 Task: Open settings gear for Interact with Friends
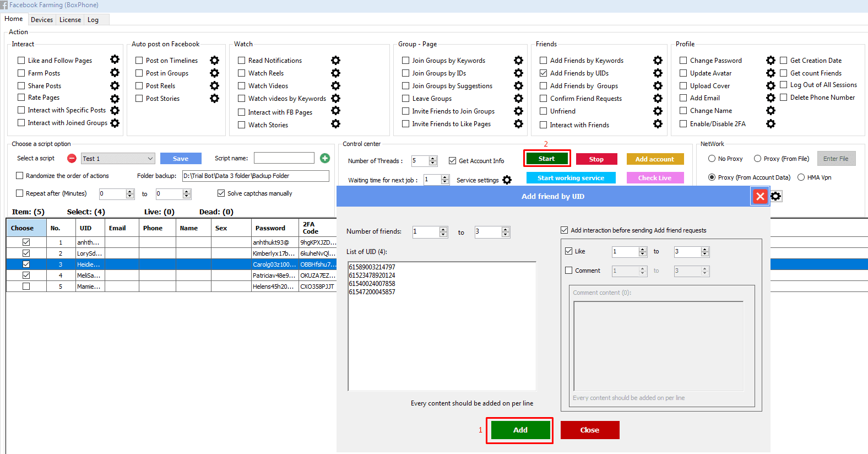658,123
